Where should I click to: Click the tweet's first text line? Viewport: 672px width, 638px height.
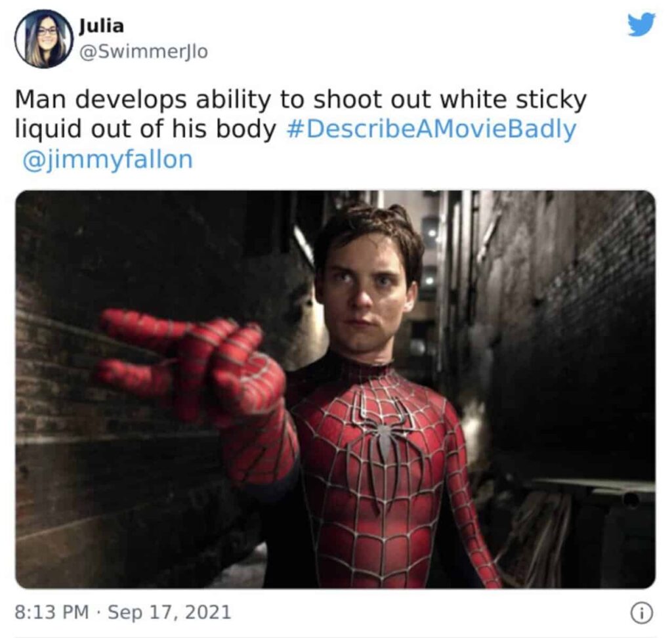click(x=301, y=100)
